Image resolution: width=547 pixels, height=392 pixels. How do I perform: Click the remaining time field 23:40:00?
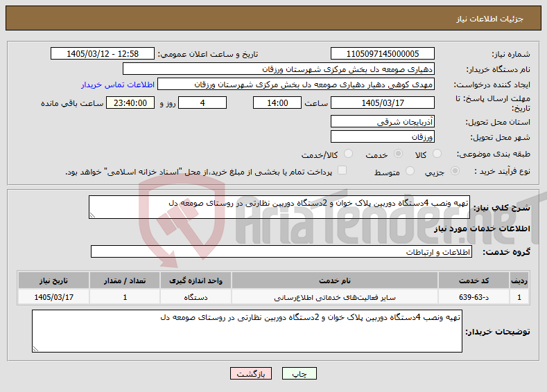point(130,103)
